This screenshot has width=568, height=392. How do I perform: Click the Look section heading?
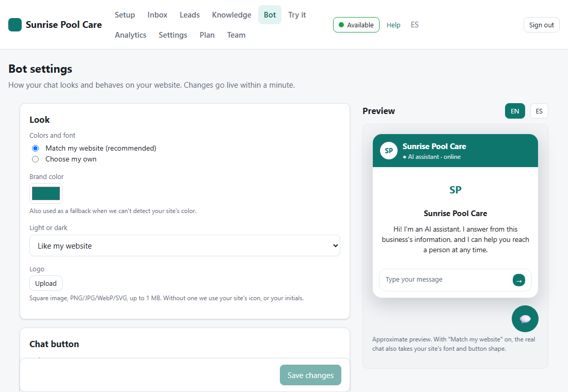click(39, 120)
